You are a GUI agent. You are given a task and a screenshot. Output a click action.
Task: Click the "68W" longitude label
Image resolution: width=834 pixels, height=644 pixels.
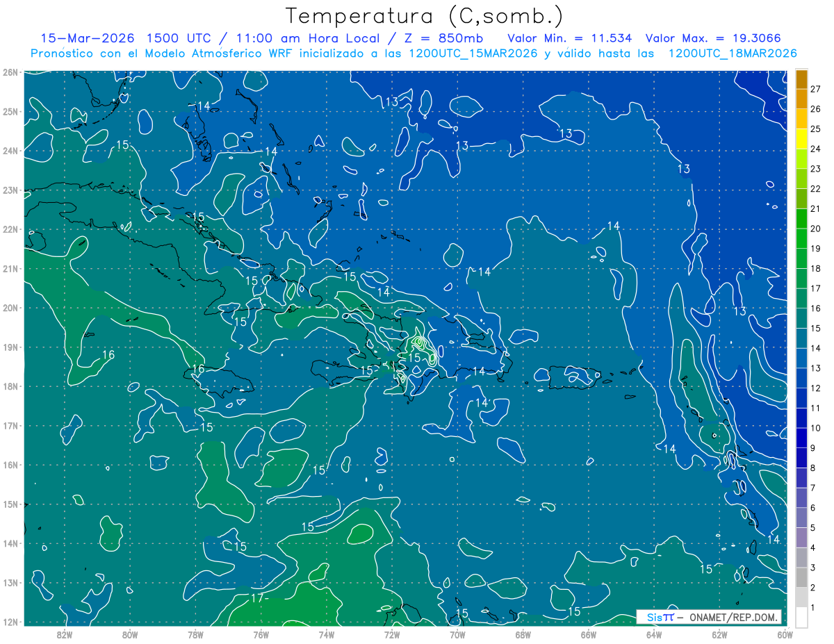click(523, 634)
